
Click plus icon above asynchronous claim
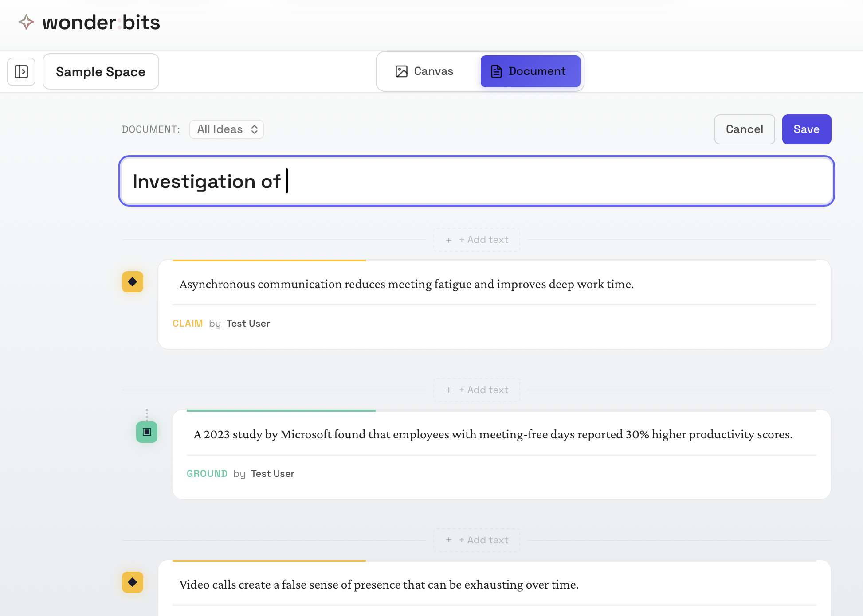coord(449,240)
